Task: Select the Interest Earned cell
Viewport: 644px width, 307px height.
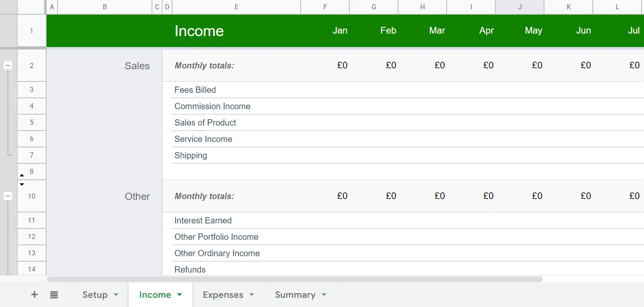Action: pos(236,220)
